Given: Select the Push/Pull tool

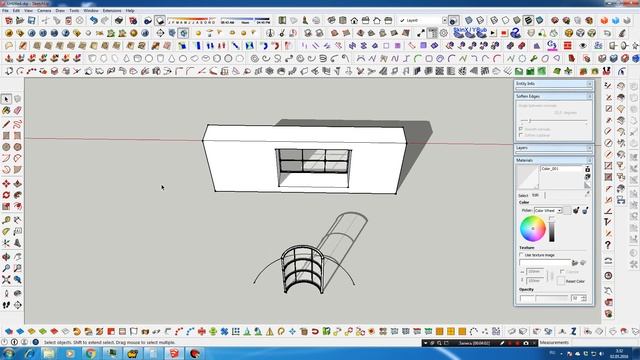Looking at the screenshot, I should 18,184.
